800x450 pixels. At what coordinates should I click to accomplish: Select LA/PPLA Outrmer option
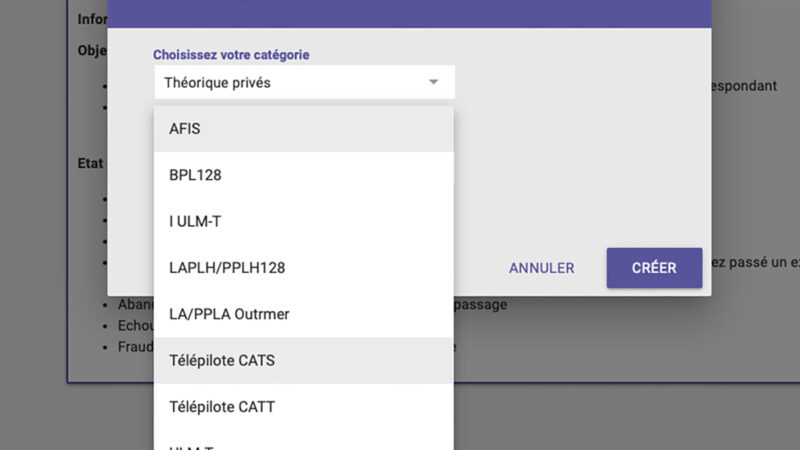304,314
